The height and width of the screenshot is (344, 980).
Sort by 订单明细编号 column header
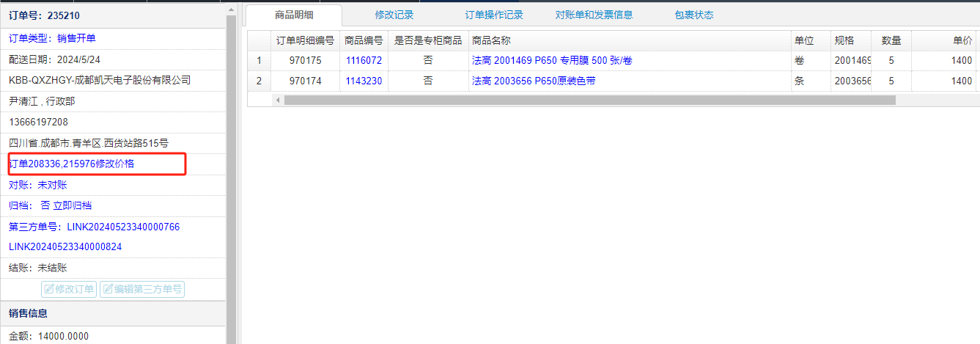[x=305, y=40]
